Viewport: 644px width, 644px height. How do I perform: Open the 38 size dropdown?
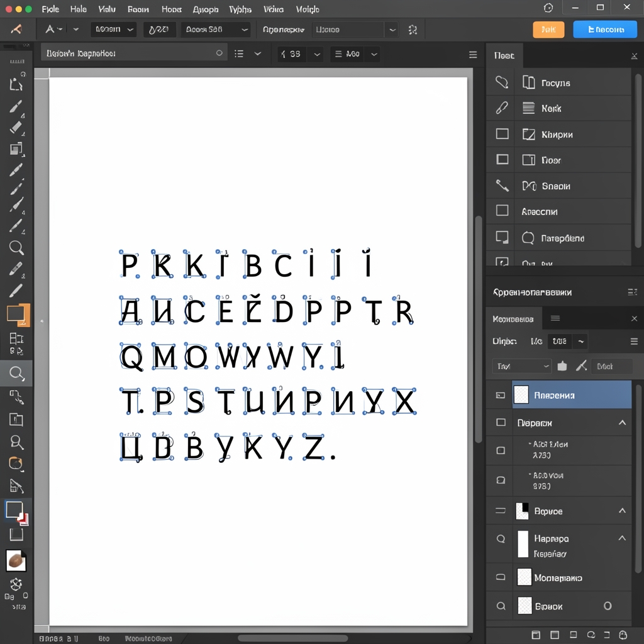pyautogui.click(x=317, y=54)
